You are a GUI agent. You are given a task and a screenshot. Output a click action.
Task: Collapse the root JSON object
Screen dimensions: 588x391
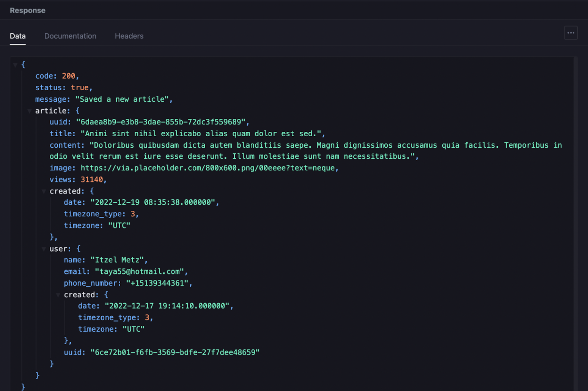[15, 65]
